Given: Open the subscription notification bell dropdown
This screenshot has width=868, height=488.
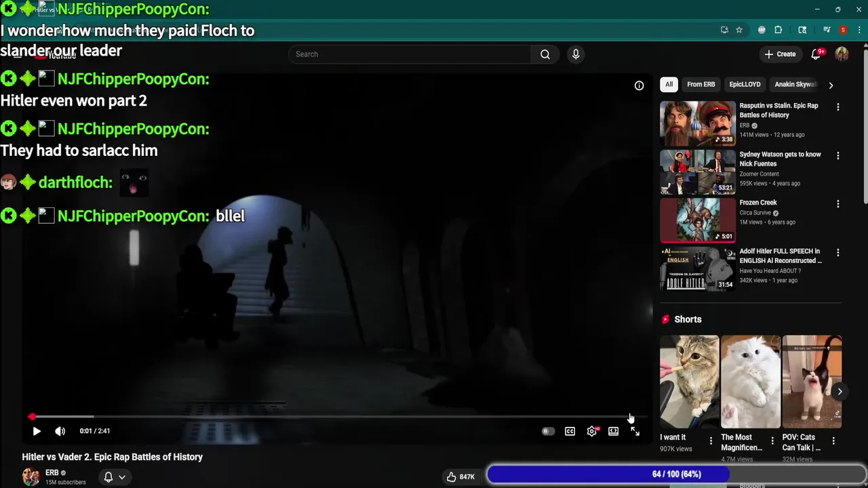Looking at the screenshot, I should click(x=114, y=477).
